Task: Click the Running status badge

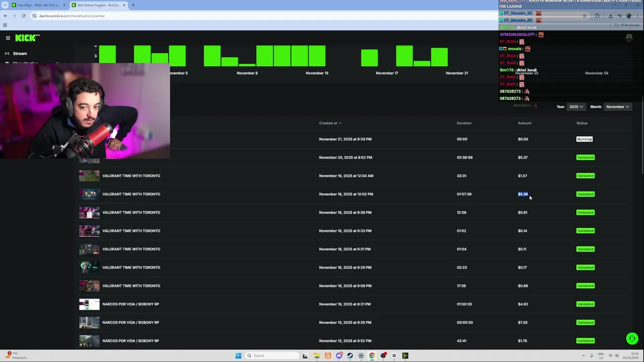Action: tap(584, 139)
